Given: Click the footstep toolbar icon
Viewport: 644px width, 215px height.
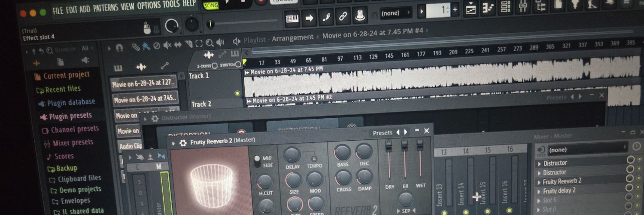Looking at the screenshot, I should coord(325,17).
